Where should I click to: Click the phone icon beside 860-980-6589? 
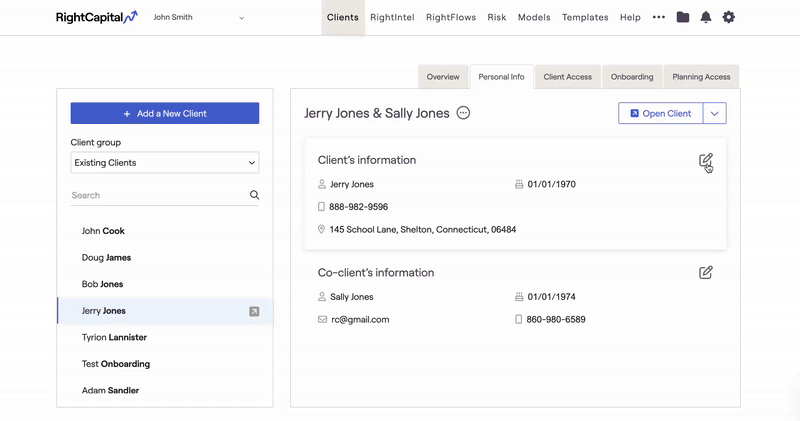(x=518, y=319)
